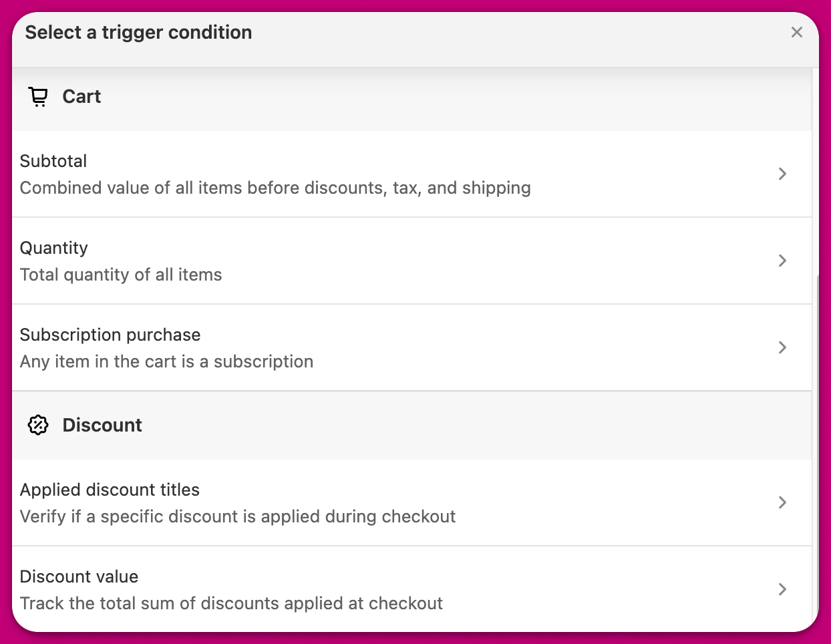This screenshot has height=644, width=831.
Task: Select the Subtotal trigger condition
Action: (x=53, y=161)
